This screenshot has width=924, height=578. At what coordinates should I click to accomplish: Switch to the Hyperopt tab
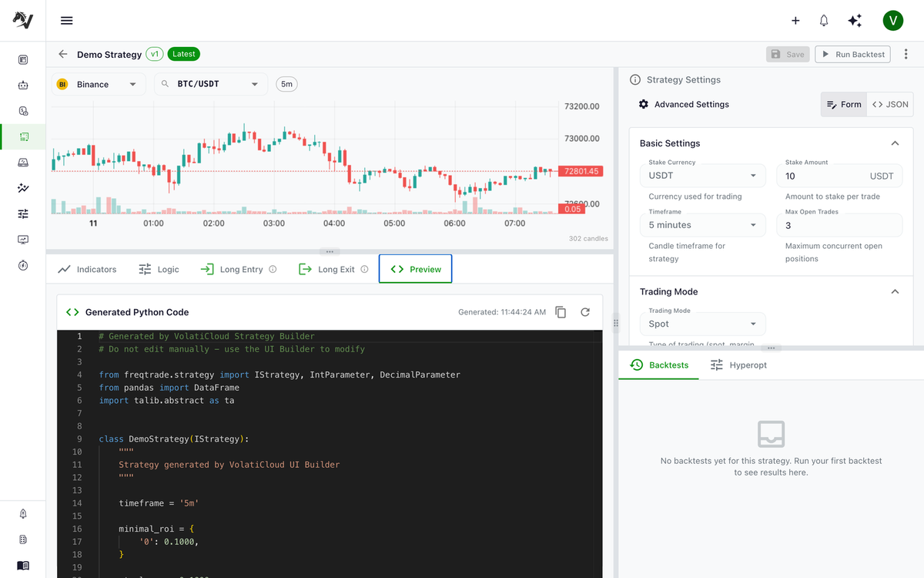point(738,365)
